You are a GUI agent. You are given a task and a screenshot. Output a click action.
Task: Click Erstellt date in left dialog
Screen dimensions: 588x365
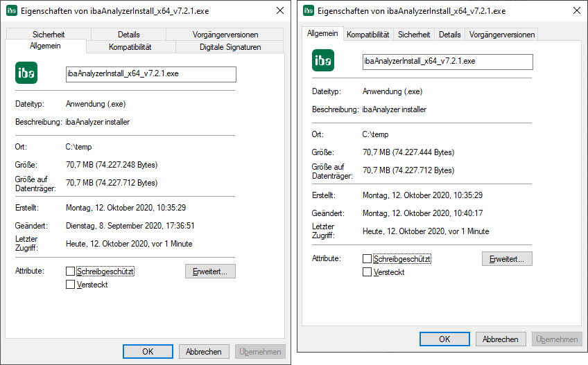(126, 208)
